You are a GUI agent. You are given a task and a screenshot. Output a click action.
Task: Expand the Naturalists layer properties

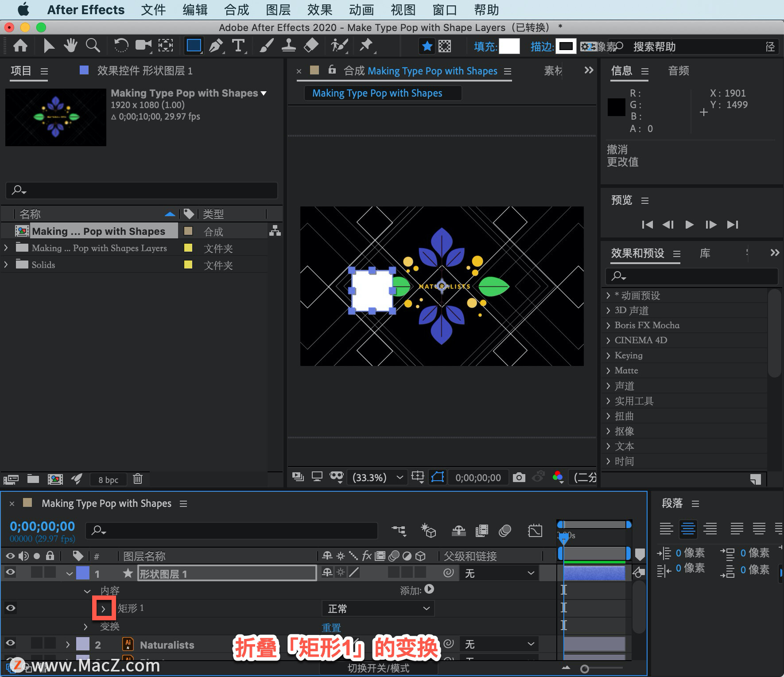tap(68, 645)
